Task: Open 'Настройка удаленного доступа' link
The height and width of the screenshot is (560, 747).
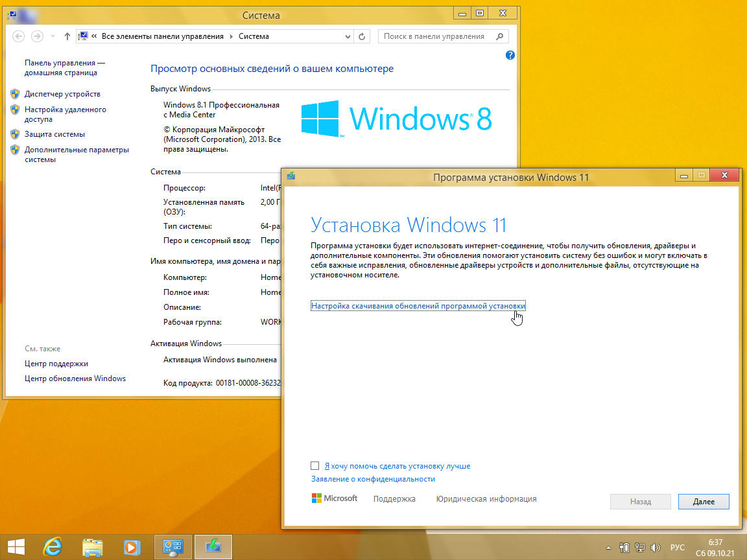Action: coord(65,114)
